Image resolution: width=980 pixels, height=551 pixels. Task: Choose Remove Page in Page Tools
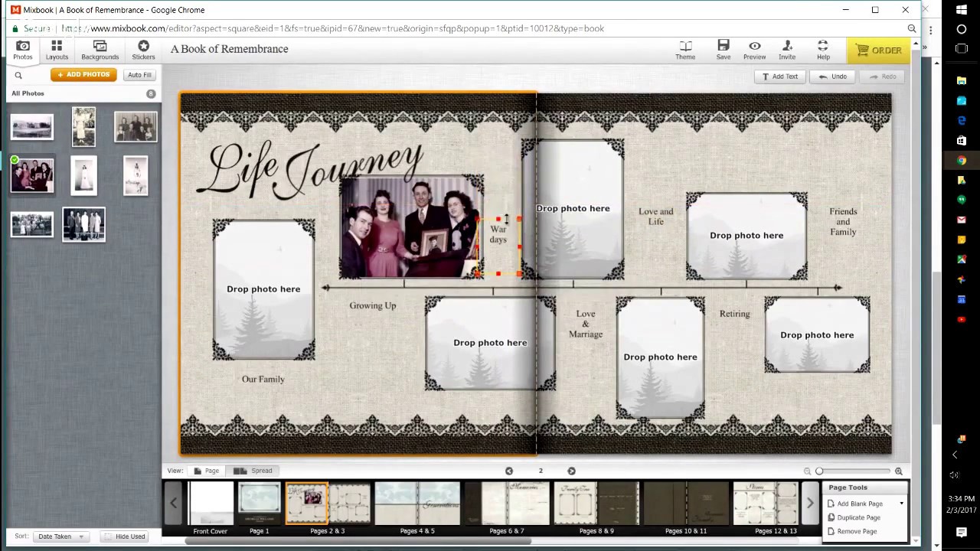click(x=857, y=531)
